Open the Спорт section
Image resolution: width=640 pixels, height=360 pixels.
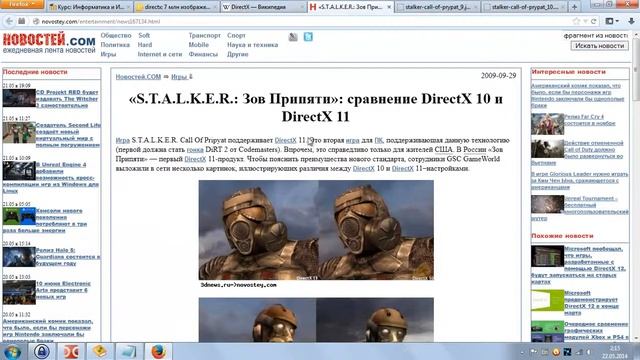click(236, 36)
